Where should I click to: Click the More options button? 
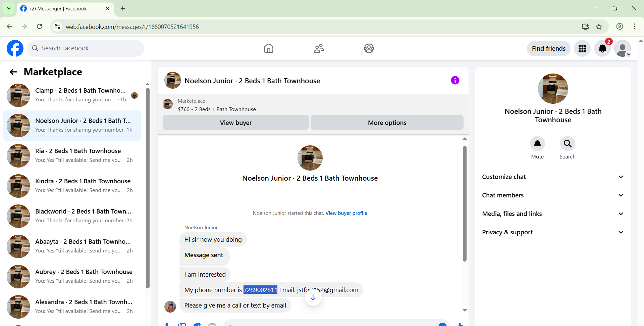[387, 123]
